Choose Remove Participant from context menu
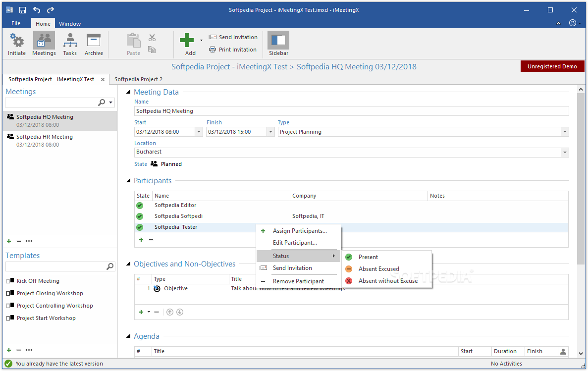Image resolution: width=588 pixels, height=371 pixels. click(x=299, y=281)
